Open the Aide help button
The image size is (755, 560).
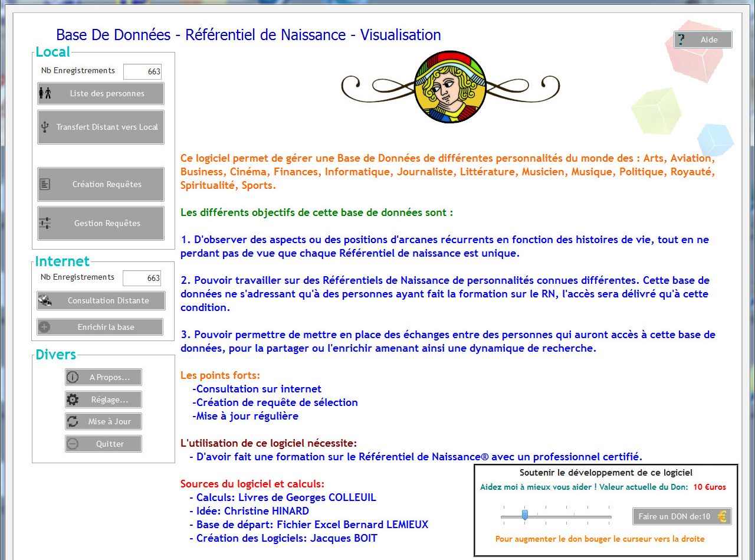tap(703, 40)
